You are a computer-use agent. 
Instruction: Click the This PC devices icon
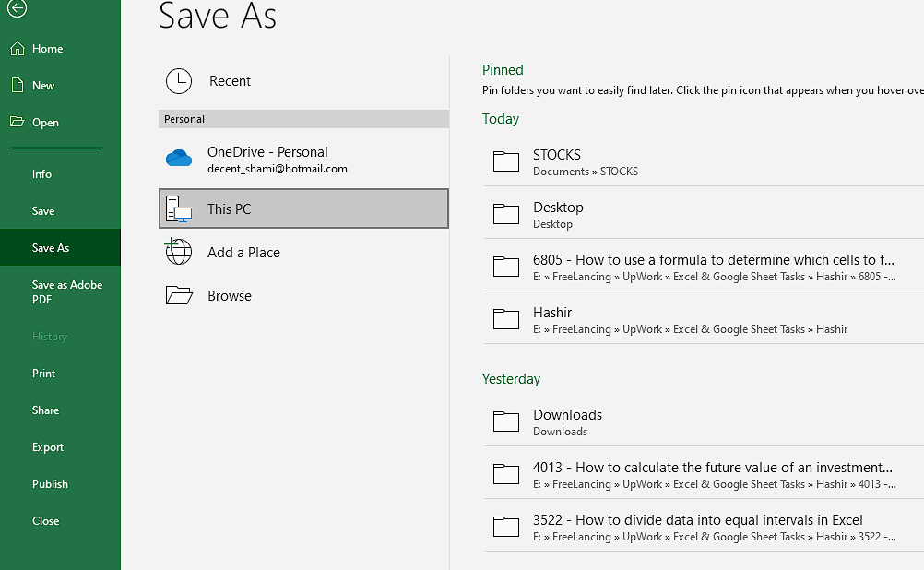177,208
